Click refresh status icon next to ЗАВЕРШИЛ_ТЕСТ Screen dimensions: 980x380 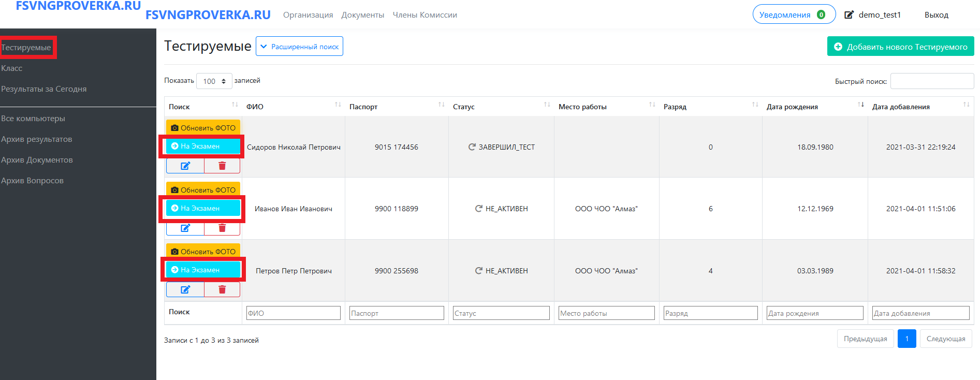click(x=472, y=147)
